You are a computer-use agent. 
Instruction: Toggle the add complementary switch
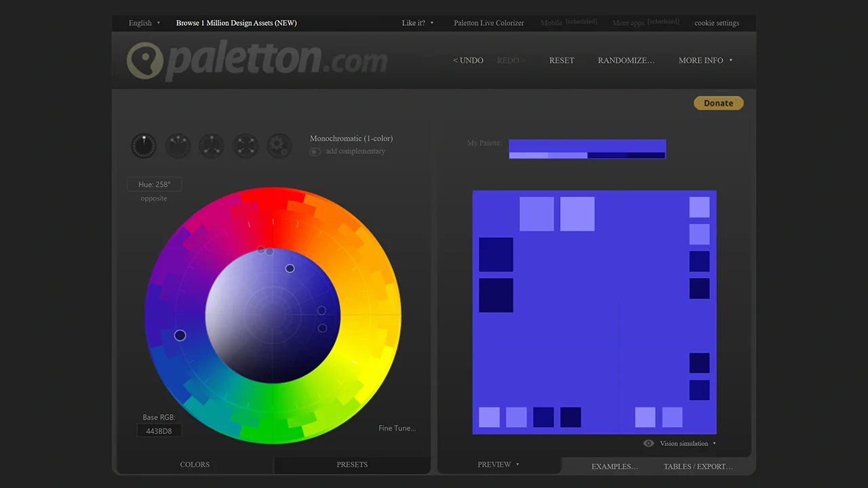click(315, 152)
